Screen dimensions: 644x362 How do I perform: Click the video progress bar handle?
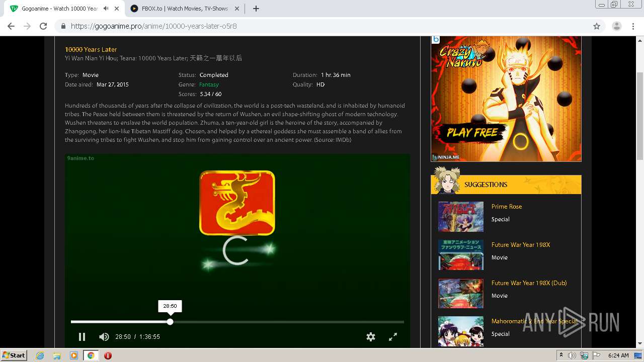(x=170, y=322)
